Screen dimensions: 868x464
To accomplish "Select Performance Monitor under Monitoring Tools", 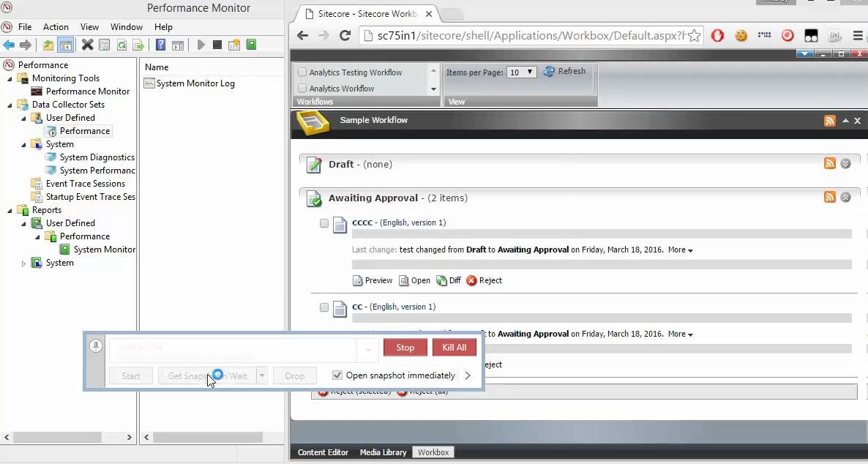I will pos(81,91).
